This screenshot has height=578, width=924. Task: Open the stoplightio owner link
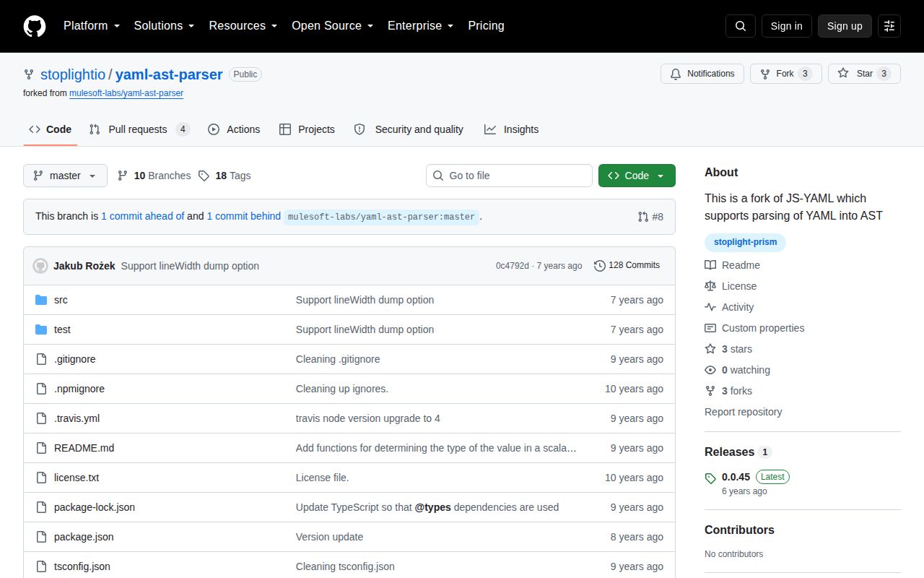coord(73,74)
